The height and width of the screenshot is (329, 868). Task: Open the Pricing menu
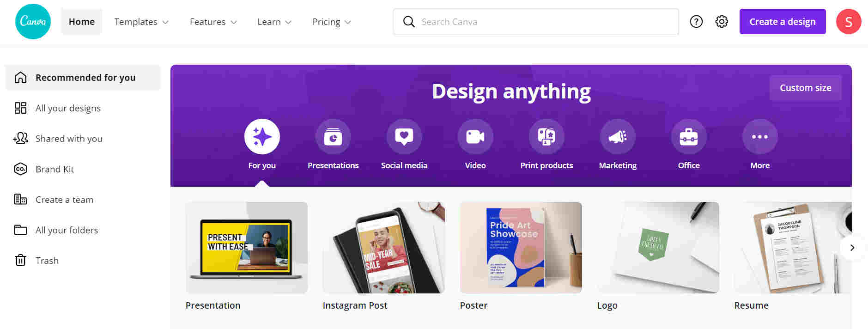point(331,21)
